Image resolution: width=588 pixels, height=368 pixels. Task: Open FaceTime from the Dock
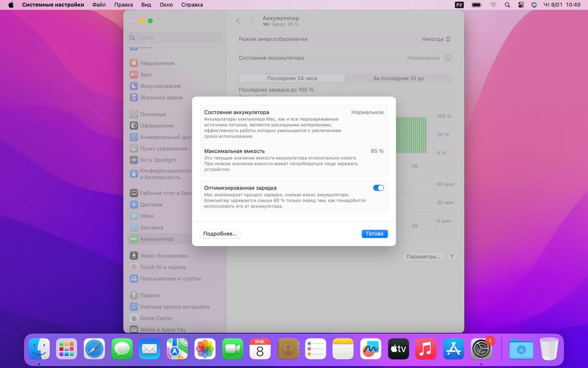click(x=232, y=349)
